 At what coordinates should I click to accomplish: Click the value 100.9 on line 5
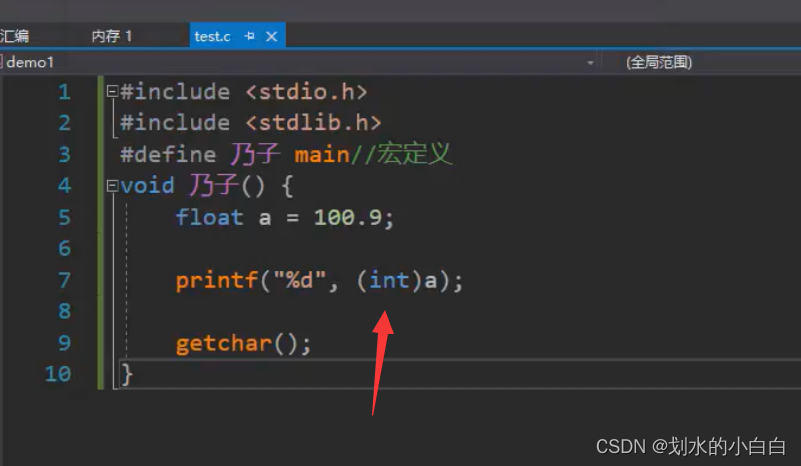pos(347,218)
